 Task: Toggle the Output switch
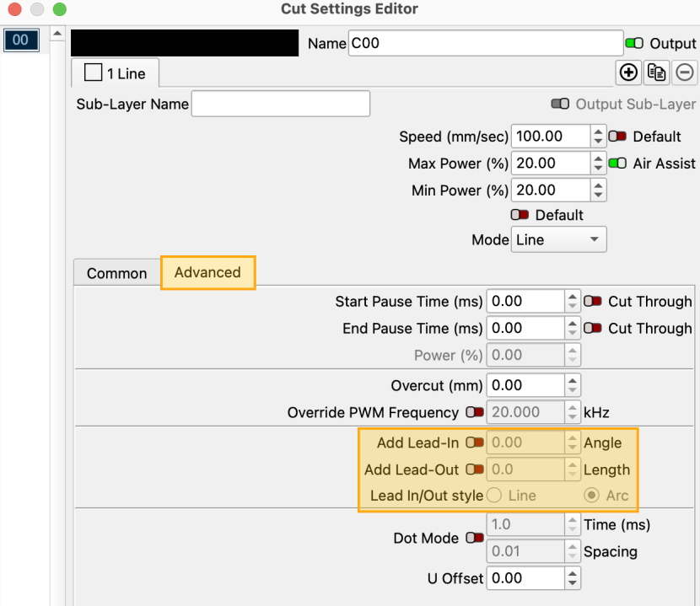coord(634,44)
